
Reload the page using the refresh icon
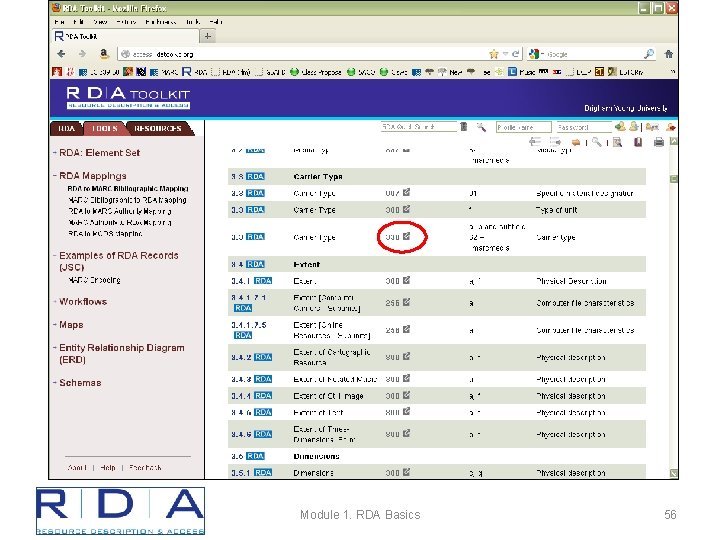pos(516,54)
